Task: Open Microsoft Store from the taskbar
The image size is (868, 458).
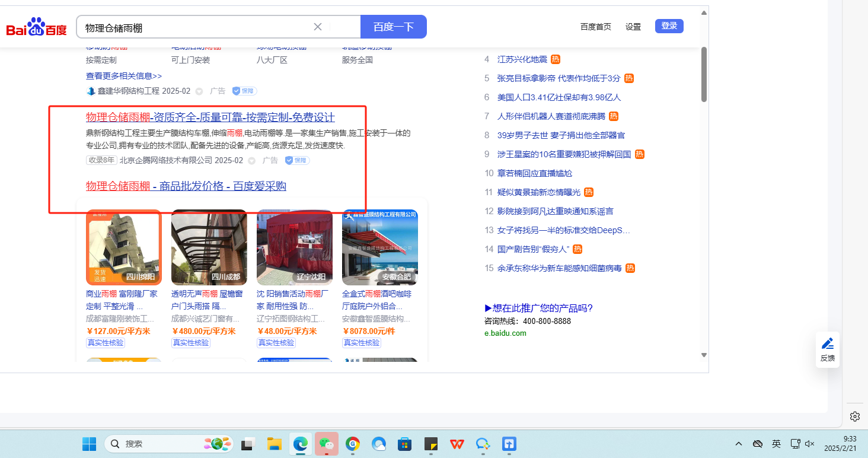Action: [x=404, y=444]
